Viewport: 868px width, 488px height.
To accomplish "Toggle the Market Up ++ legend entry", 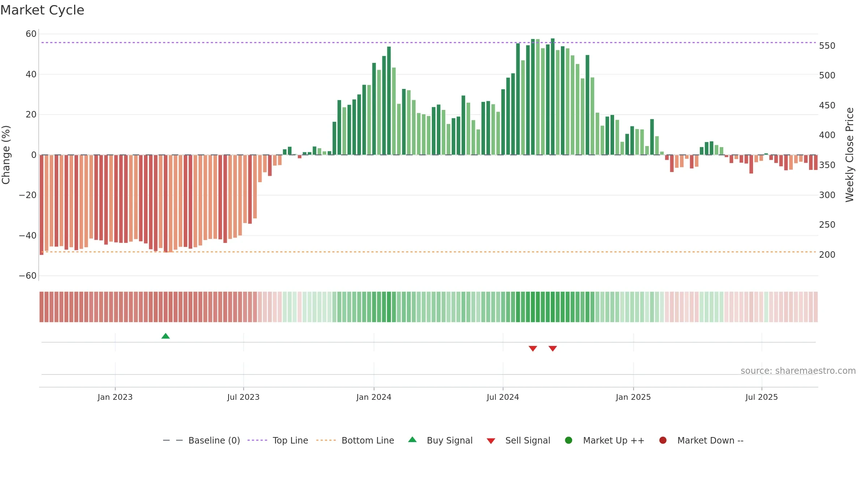I will [604, 440].
